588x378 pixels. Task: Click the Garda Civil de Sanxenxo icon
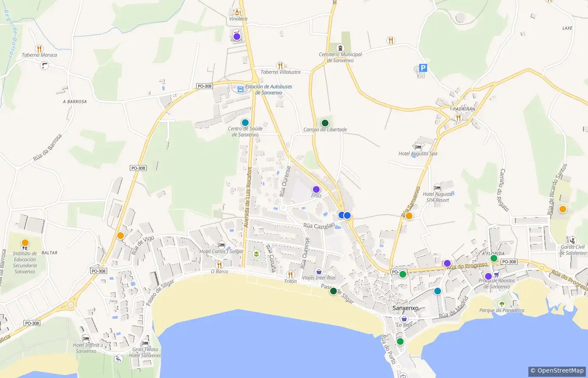coord(572,240)
